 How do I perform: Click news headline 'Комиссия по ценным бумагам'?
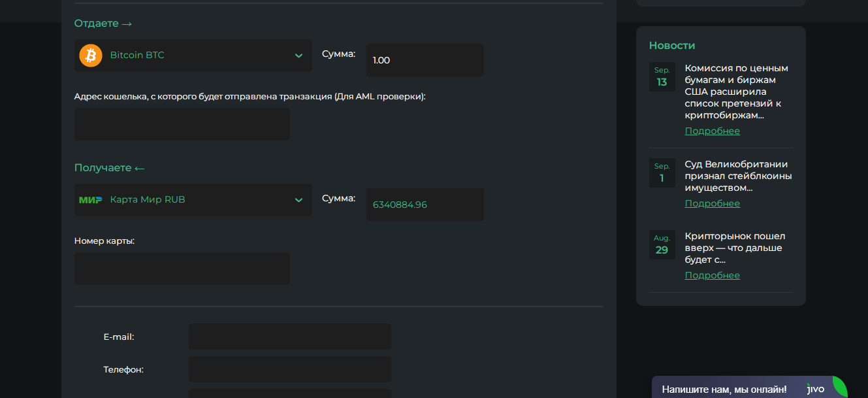pyautogui.click(x=737, y=91)
